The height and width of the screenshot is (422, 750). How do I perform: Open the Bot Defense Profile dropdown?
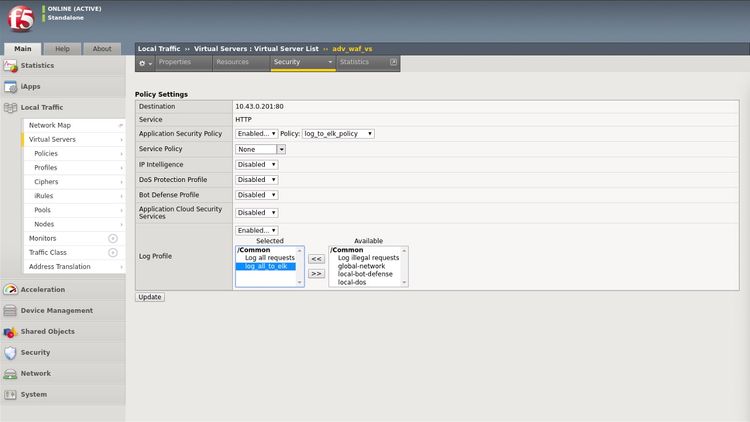point(257,195)
